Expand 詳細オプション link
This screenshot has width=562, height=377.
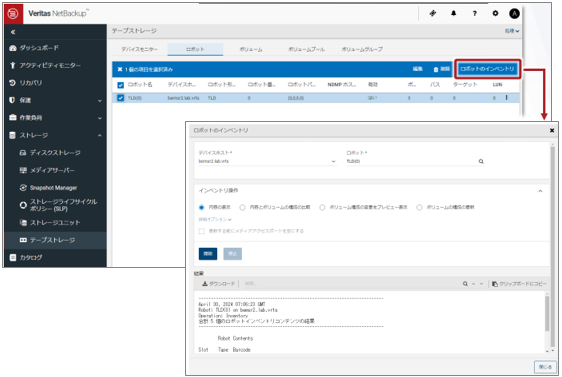tap(215, 219)
